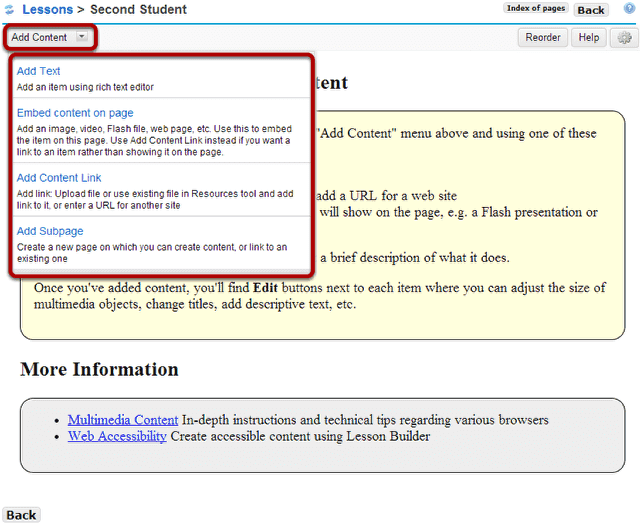640x524 pixels.
Task: Click the Add Content button label
Action: (x=39, y=37)
